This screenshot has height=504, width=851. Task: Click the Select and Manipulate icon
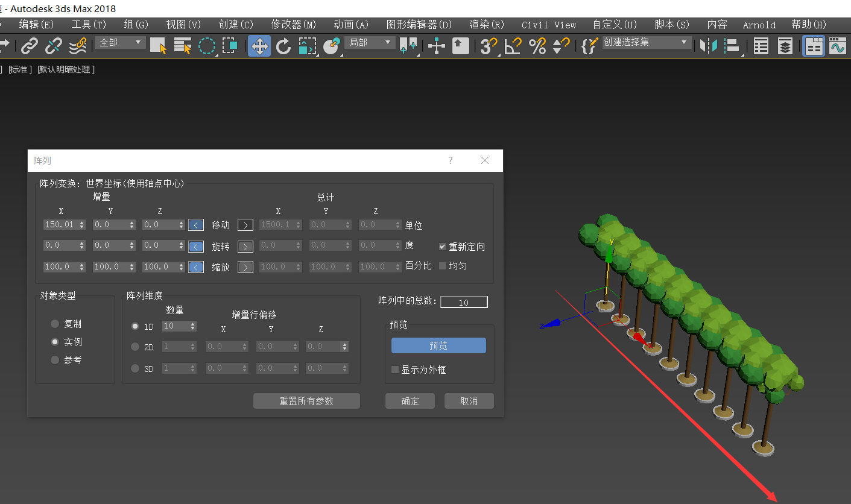(x=437, y=46)
